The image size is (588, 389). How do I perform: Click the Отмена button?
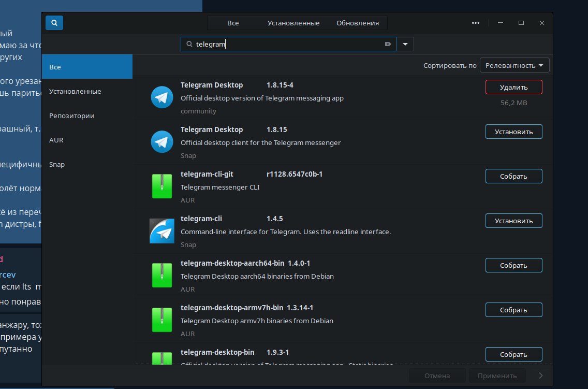437,376
